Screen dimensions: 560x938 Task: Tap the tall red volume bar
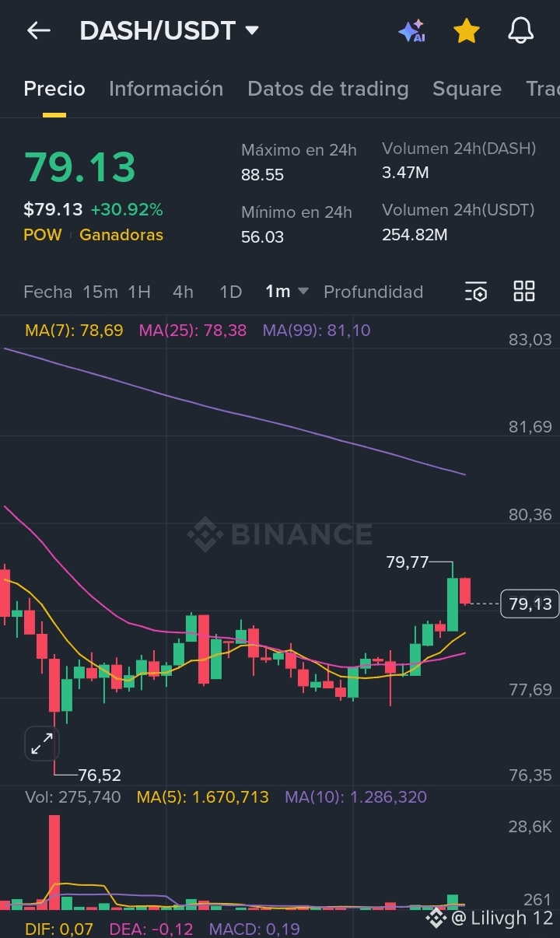tap(54, 862)
